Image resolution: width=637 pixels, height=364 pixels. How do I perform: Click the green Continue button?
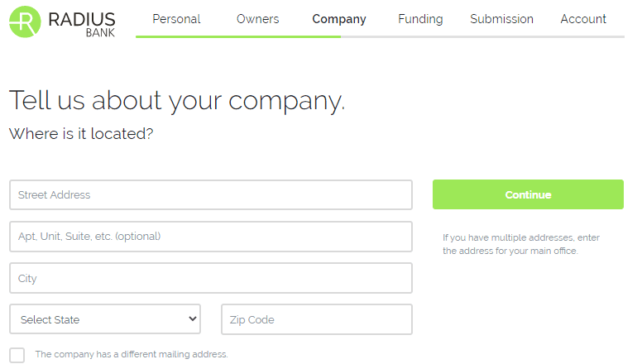pyautogui.click(x=528, y=194)
